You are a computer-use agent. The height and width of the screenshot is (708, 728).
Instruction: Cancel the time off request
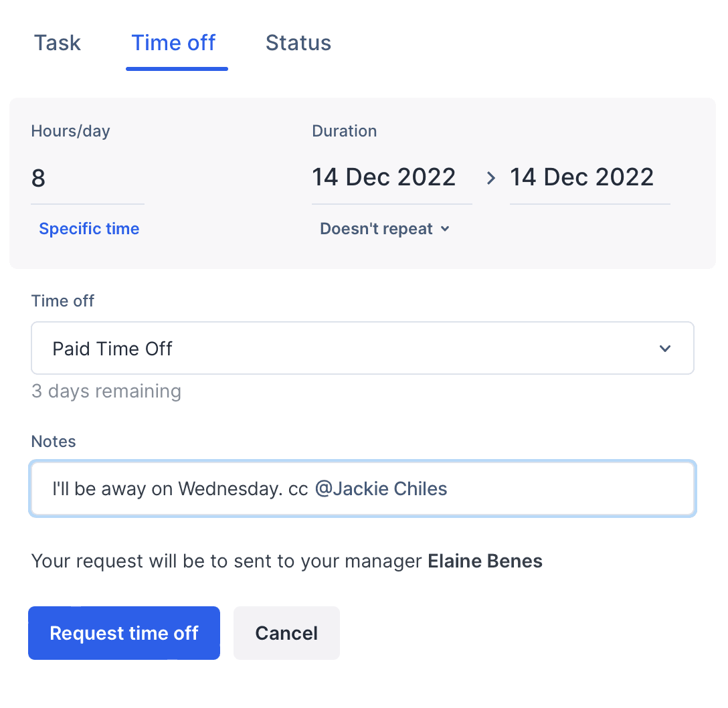tap(286, 633)
